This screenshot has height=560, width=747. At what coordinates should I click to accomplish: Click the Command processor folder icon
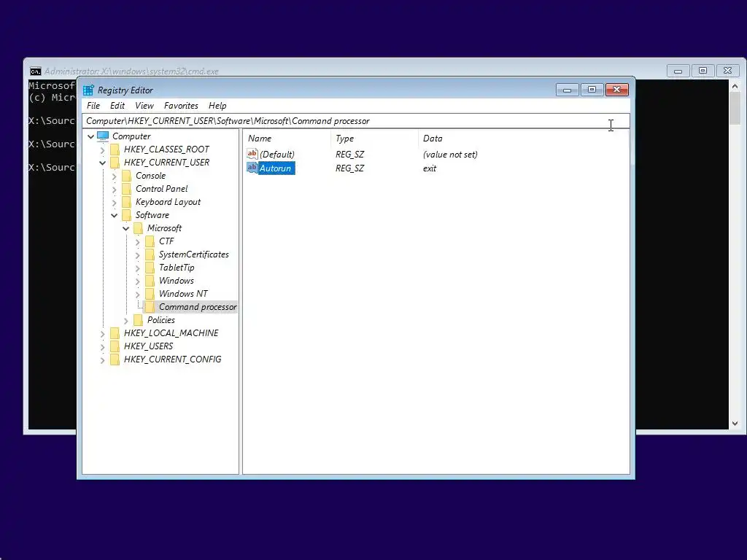[150, 307]
